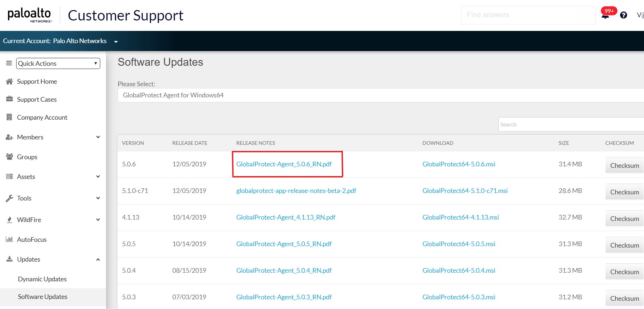This screenshot has width=644, height=309.
Task: Click the Groups icon
Action: pos(9,157)
